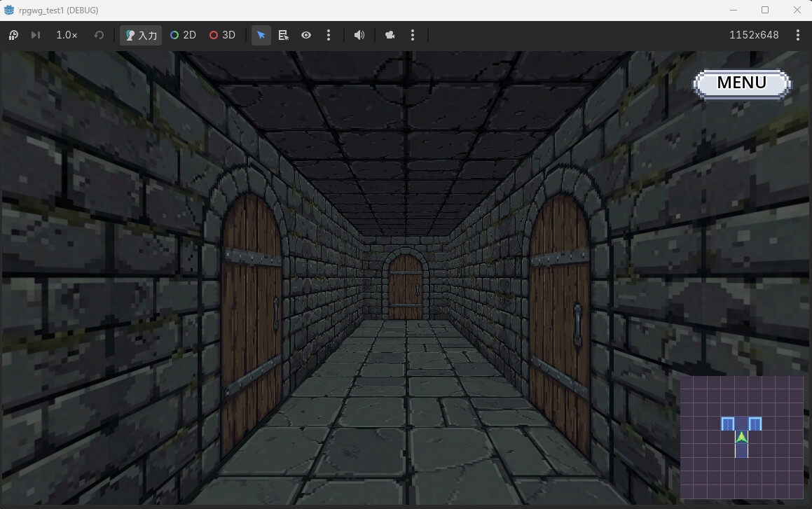Viewport: 812px width, 509px height.
Task: Open the in-game MENU button
Action: [741, 83]
